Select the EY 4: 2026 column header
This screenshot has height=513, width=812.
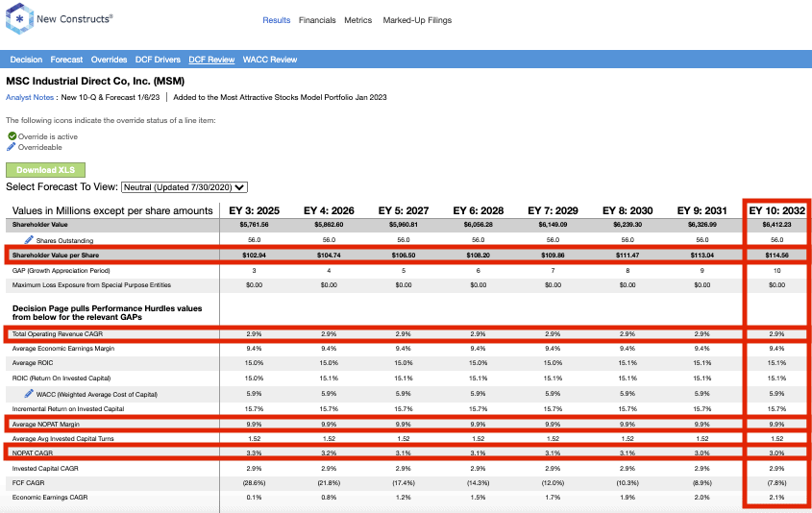(329, 210)
